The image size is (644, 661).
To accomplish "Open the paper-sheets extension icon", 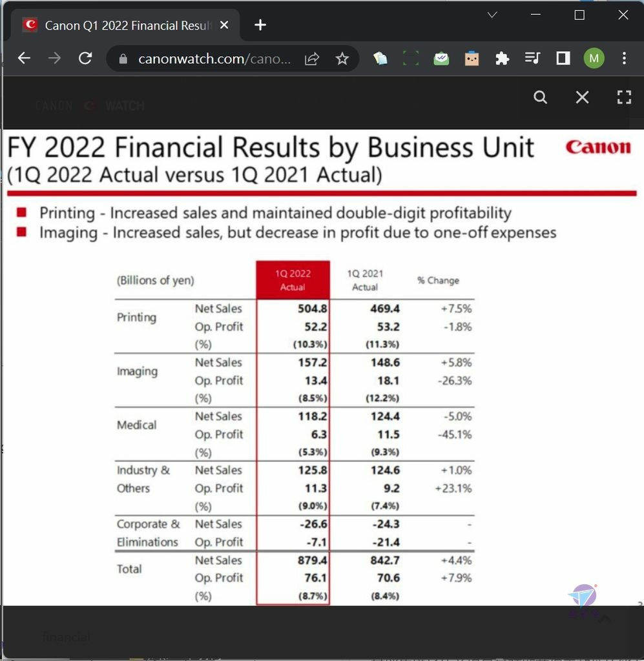I will click(x=380, y=58).
